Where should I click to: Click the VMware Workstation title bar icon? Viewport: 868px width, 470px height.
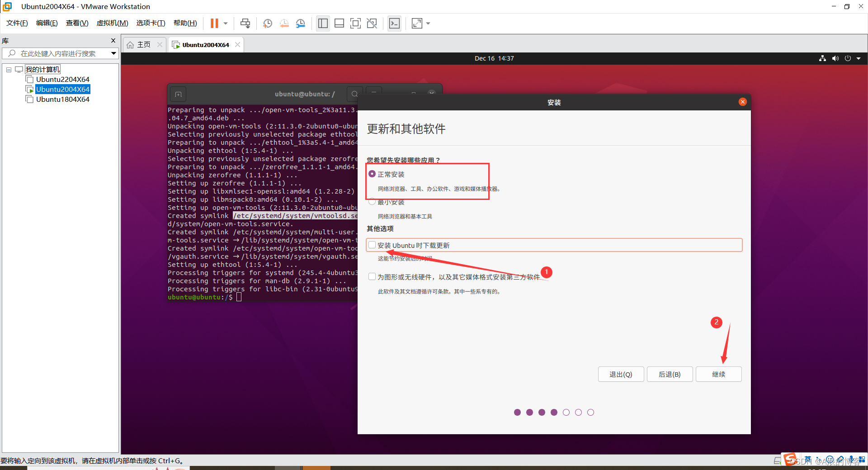7,6
